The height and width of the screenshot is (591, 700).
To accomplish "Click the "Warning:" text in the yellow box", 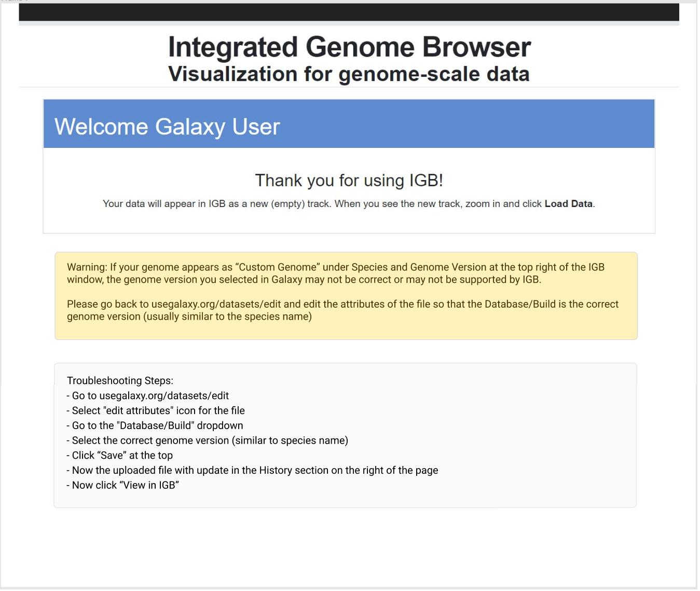I will click(x=87, y=267).
